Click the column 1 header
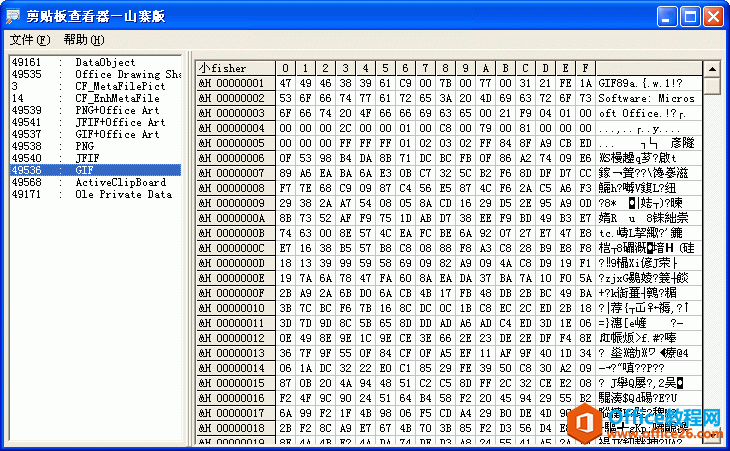 pos(305,68)
